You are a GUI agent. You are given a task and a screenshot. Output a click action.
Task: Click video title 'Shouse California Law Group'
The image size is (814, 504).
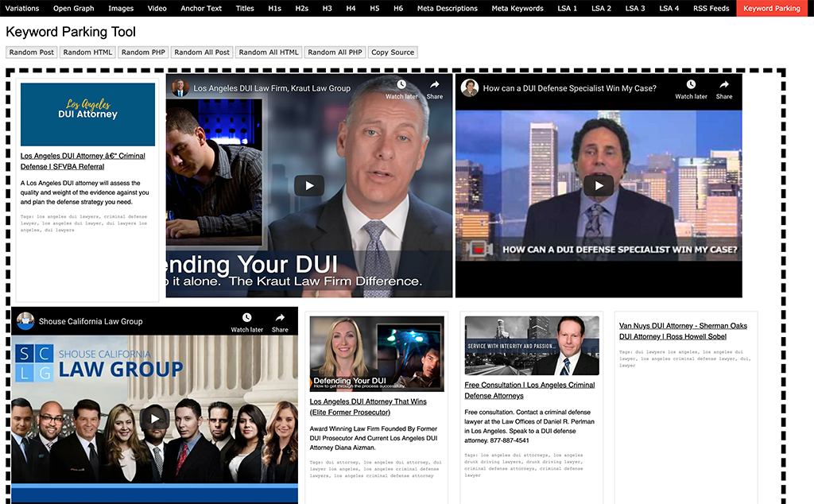(91, 321)
